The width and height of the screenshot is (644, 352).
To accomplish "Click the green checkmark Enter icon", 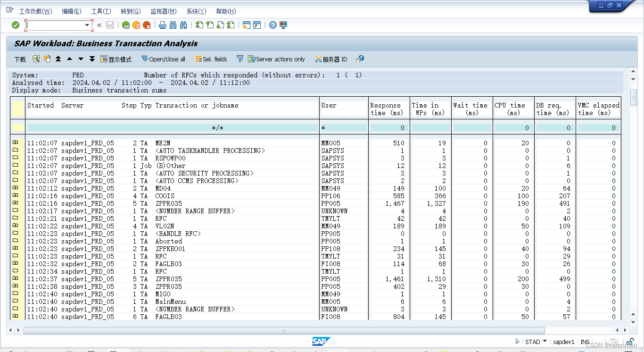I will 16,25.
